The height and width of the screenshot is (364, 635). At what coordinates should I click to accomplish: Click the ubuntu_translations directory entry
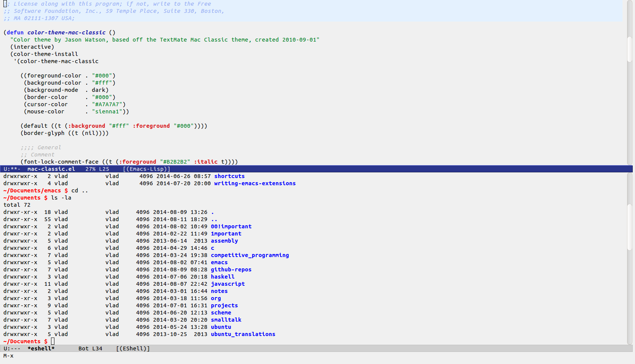point(243,334)
